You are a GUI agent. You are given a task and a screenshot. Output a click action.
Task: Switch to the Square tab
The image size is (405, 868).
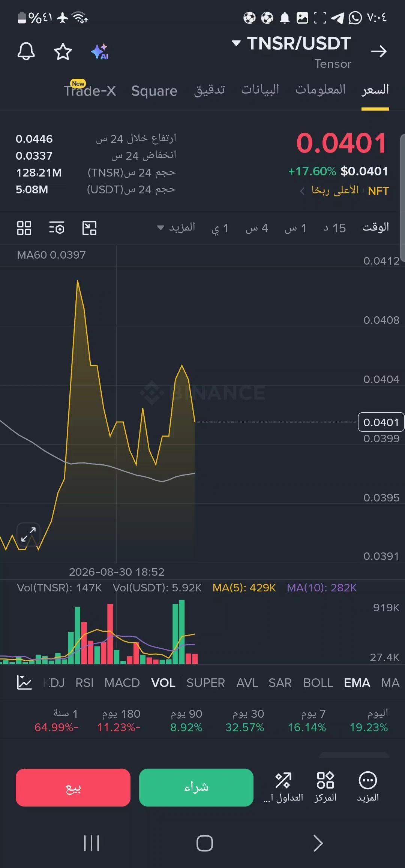154,91
